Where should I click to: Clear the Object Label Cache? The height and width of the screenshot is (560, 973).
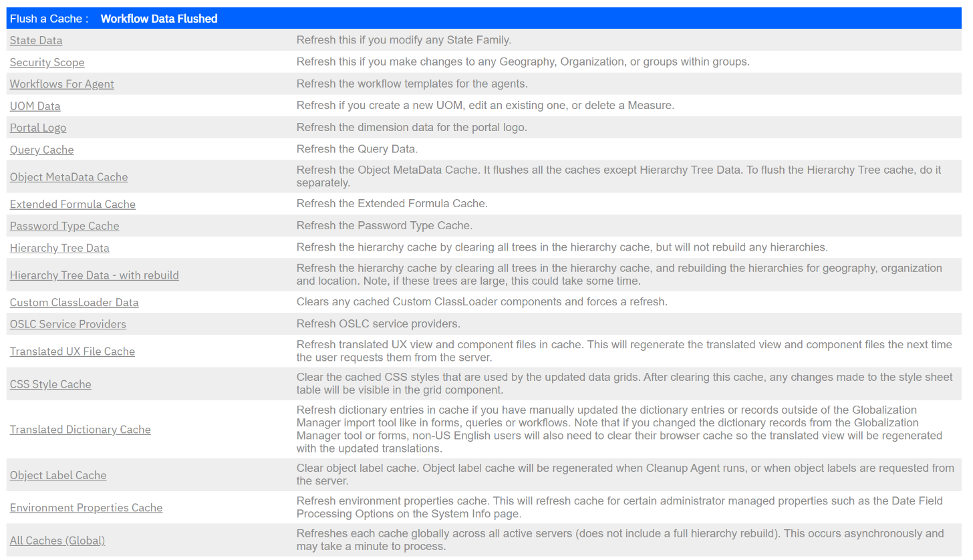(58, 475)
